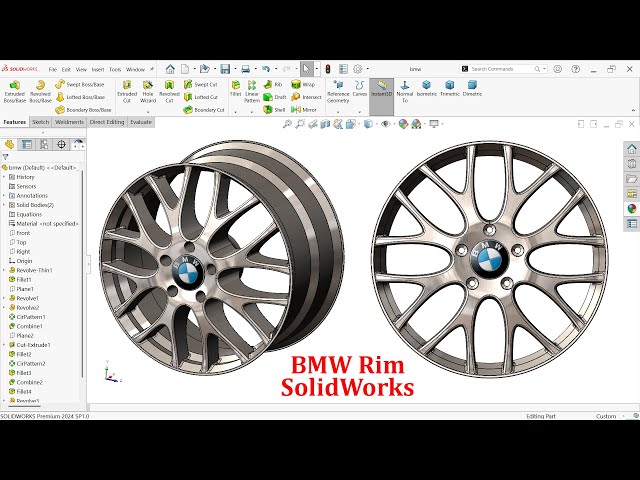Screen dimensions: 640x480
Task: Mirror the selected feature
Action: 304,110
